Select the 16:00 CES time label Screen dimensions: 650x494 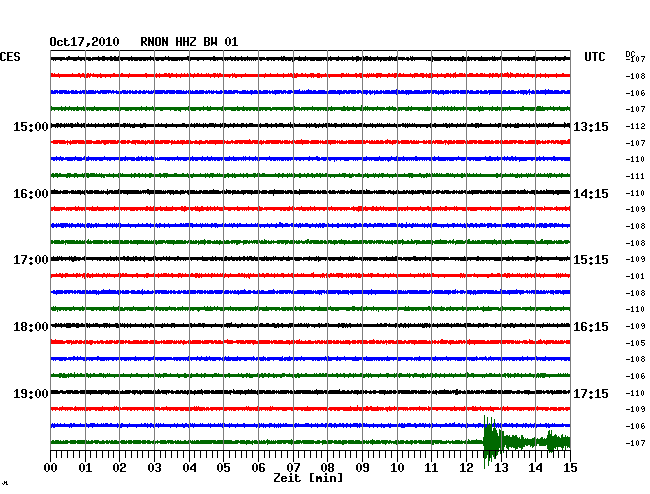click(31, 194)
